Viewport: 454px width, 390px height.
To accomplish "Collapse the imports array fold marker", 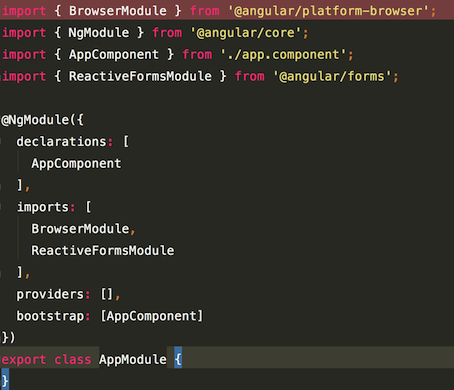I will pyautogui.click(x=2, y=207).
